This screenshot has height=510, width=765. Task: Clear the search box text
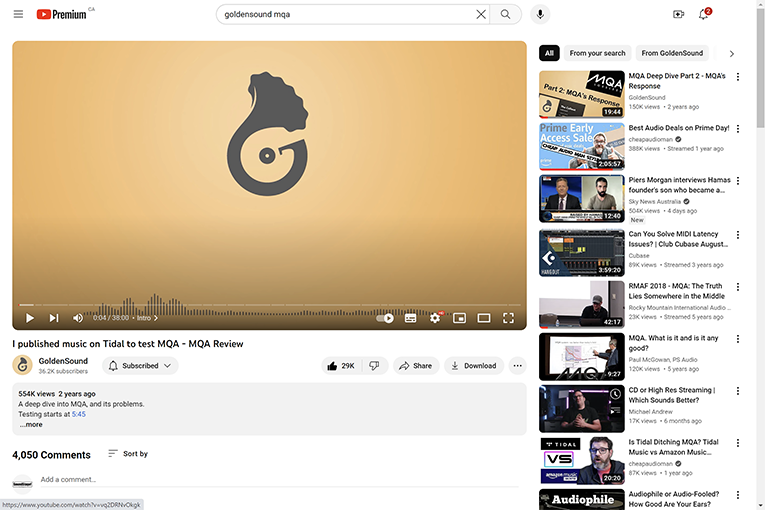tap(481, 14)
